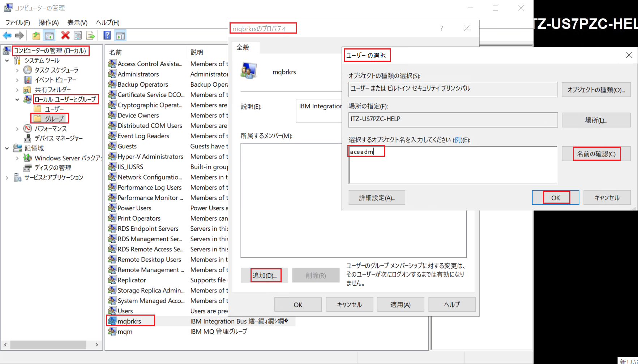The image size is (638, 364).
Task: Click the Properties toolbar icon
Action: [78, 35]
